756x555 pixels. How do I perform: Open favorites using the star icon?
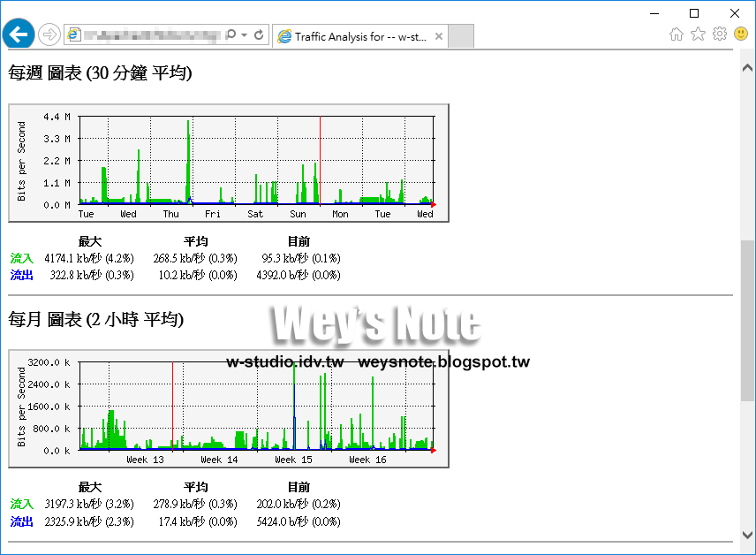pos(697,34)
